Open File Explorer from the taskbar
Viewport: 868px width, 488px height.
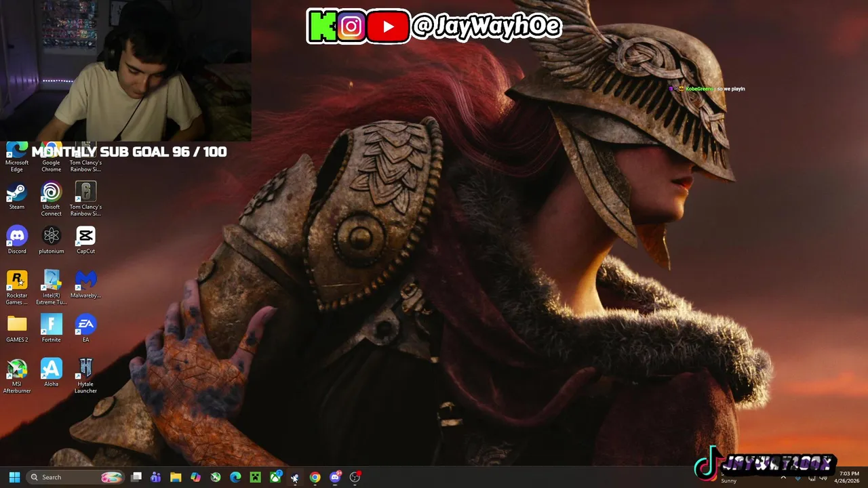point(176,477)
